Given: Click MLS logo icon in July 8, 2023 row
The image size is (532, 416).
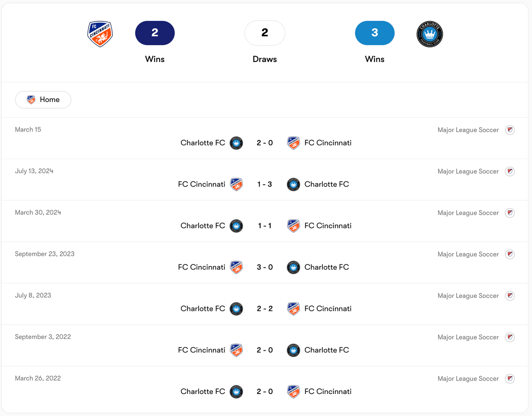Looking at the screenshot, I should tap(510, 296).
